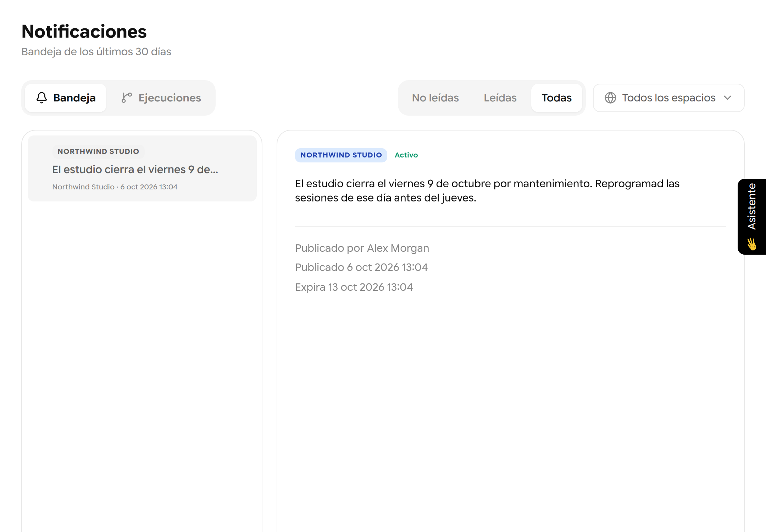
Task: Click 'Bandeja de los últimos 30 días' subtitle
Action: [96, 52]
